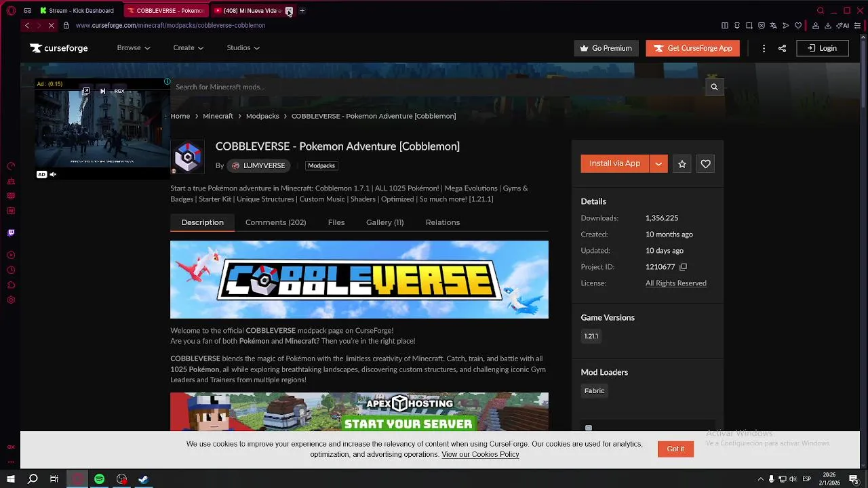Open Steam from the taskbar
This screenshot has height=488, width=868.
pos(144,479)
